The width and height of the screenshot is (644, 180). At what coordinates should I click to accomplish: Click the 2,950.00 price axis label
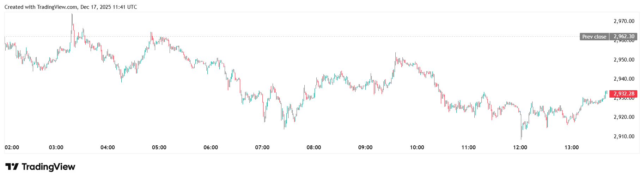pos(624,60)
